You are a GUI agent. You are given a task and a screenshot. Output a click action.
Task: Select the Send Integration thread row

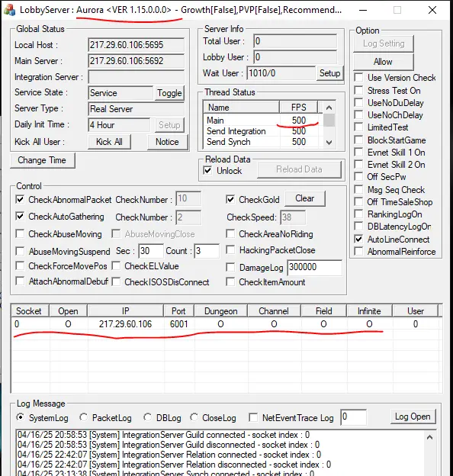262,131
